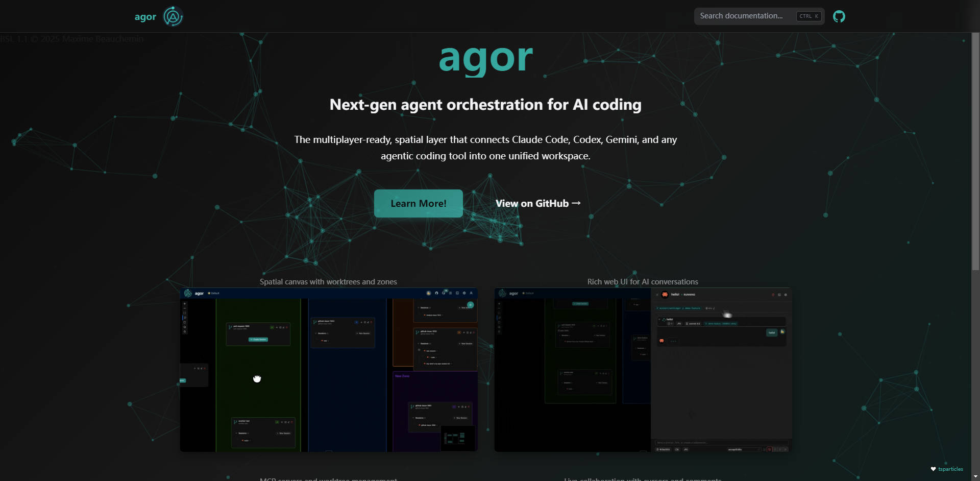This screenshot has width=980, height=481.
Task: Click the refresh icon at the bottom of the sidebar
Action: tap(185, 332)
